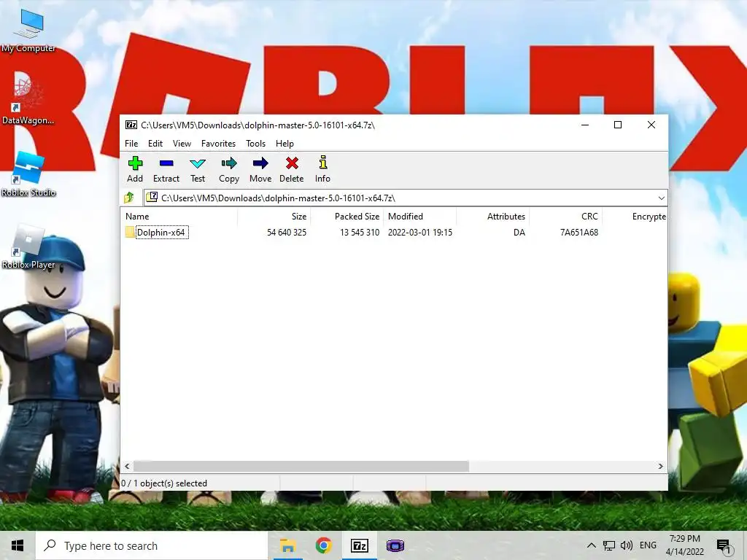Click the CRC value 7A651A68
Viewport: 747px width, 560px height.
point(578,233)
